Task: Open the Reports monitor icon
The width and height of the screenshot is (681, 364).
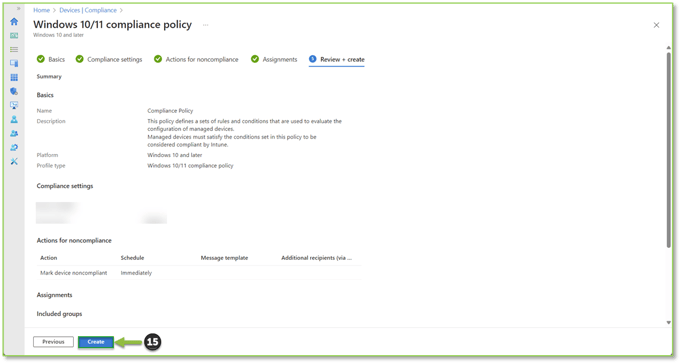Action: [14, 105]
